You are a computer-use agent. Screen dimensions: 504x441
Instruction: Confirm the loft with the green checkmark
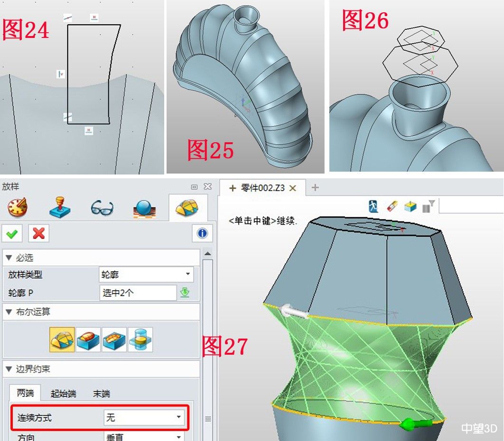click(x=12, y=234)
